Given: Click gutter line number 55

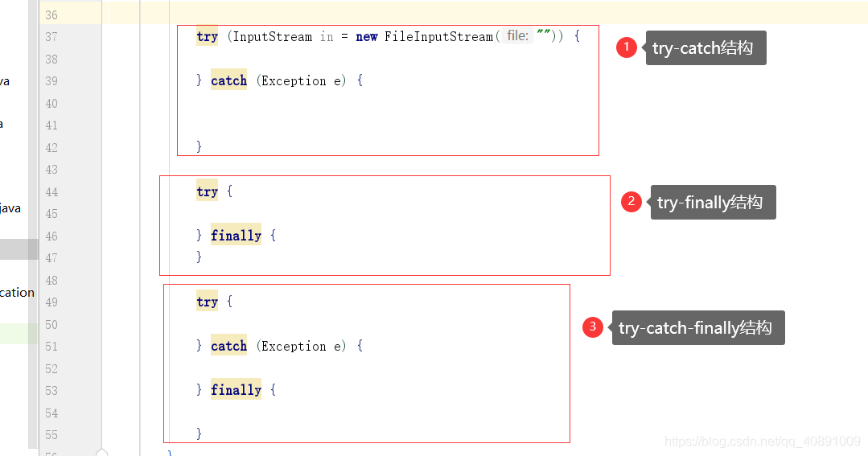Looking at the screenshot, I should point(51,435).
